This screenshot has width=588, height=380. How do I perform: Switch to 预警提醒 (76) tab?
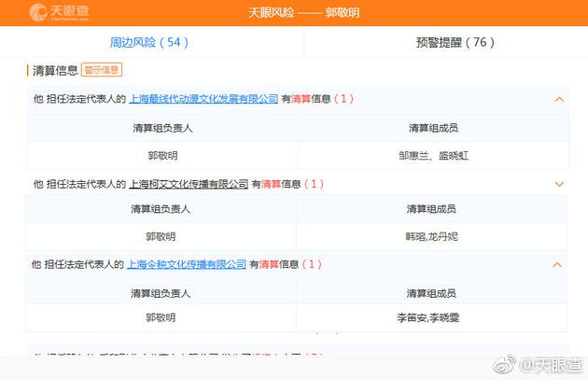(455, 42)
